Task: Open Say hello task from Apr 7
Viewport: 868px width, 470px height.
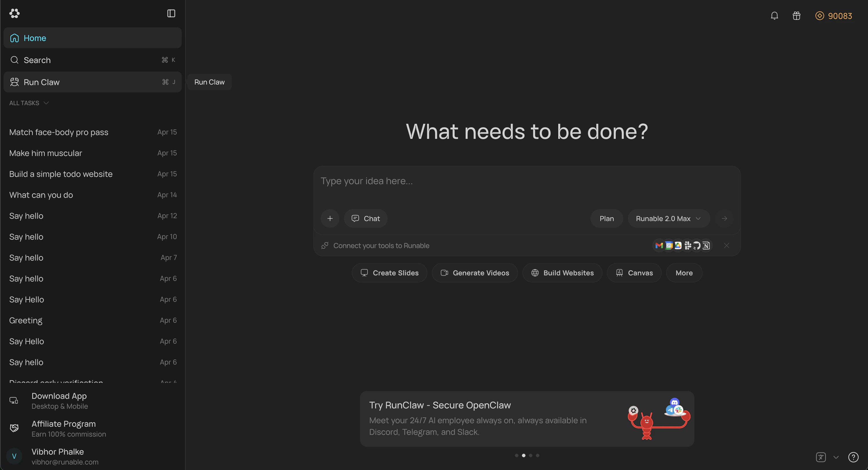Action: (x=92, y=258)
